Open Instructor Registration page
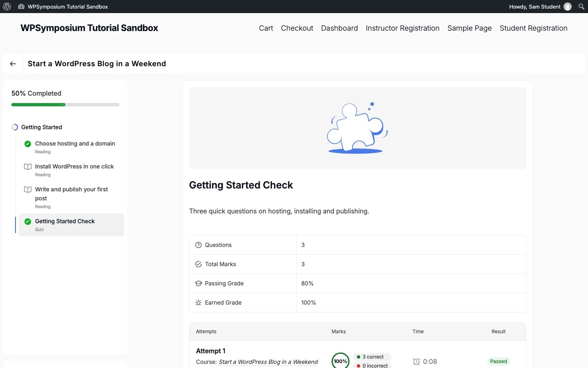The height and width of the screenshot is (368, 588). point(403,28)
